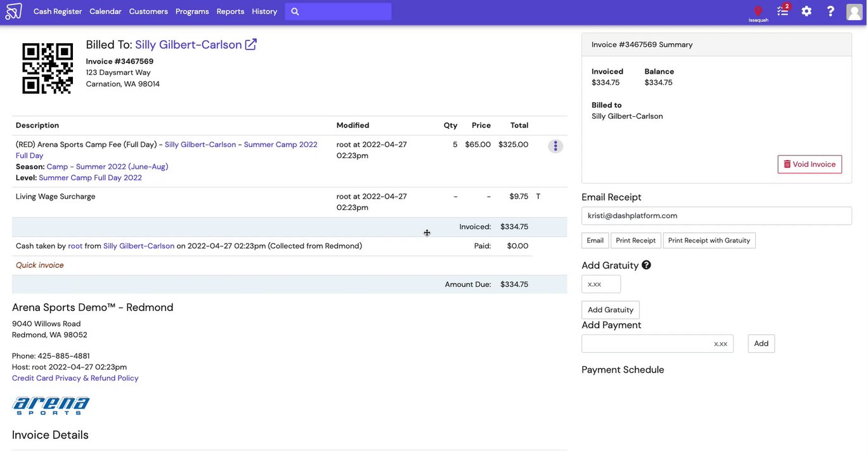Focus the gratuity amount field
Viewport: 868px width, 457px height.
(x=601, y=284)
